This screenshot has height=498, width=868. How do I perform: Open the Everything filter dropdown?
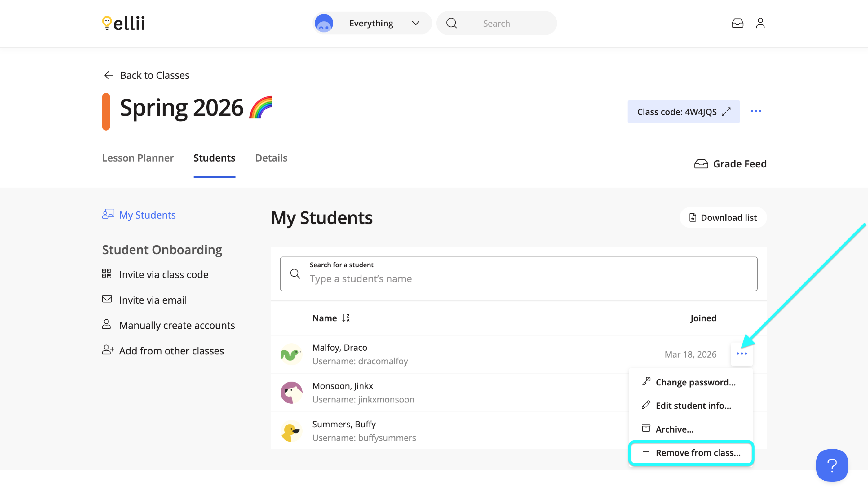pyautogui.click(x=372, y=23)
